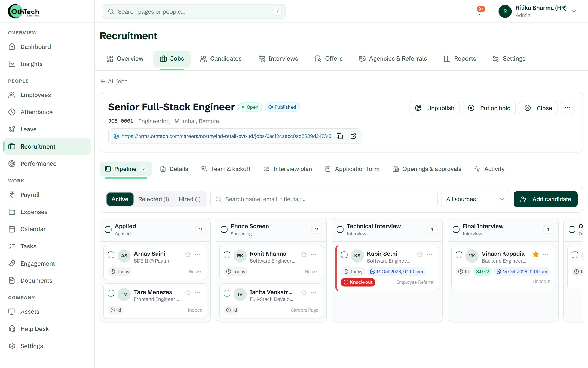Go to Attendance in sidebar
Screen dimensions: 588x368
[47, 112]
